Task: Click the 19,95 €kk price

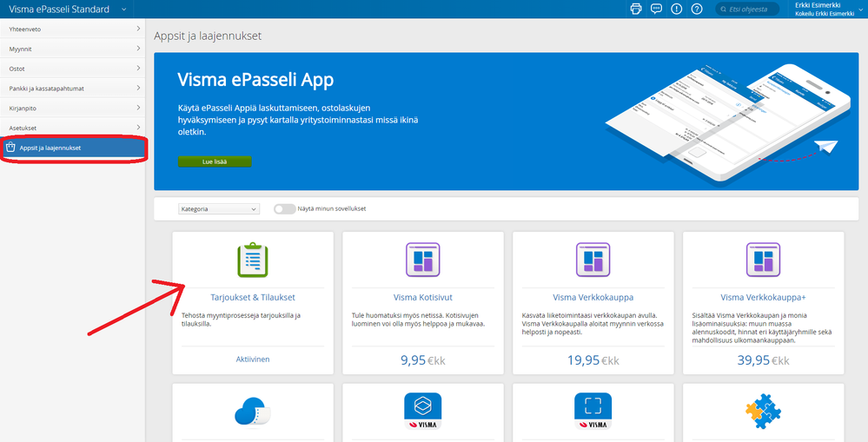Action: tap(593, 360)
